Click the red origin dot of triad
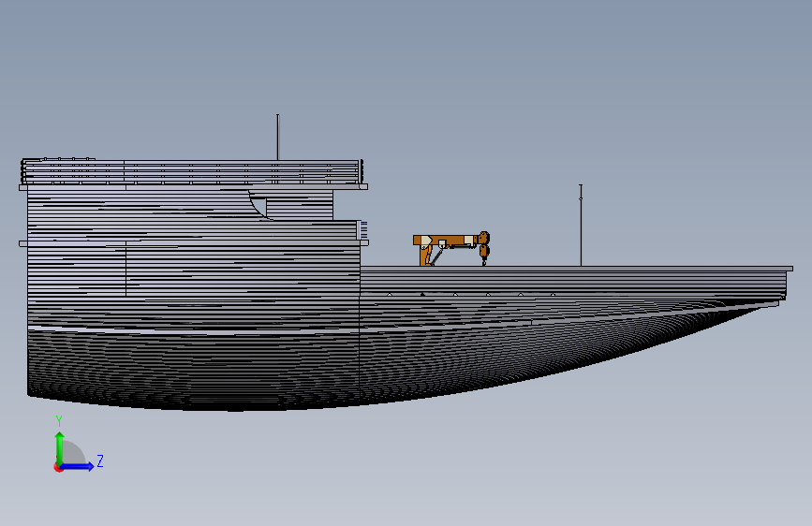812x526 pixels. pyautogui.click(x=58, y=467)
